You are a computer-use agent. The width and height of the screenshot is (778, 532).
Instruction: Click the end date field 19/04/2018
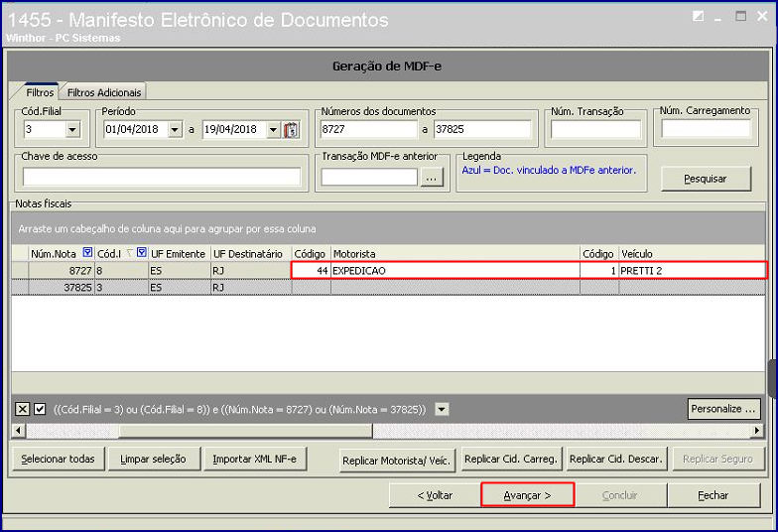[x=234, y=130]
